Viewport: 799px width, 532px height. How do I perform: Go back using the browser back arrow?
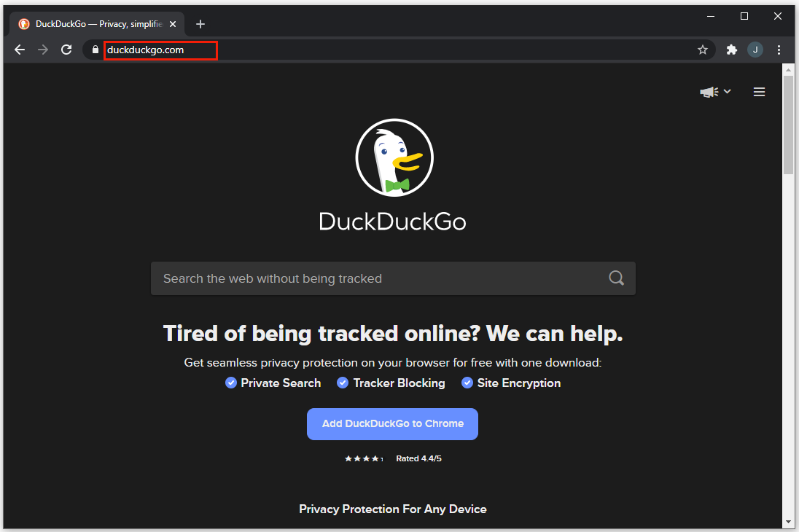pyautogui.click(x=20, y=50)
